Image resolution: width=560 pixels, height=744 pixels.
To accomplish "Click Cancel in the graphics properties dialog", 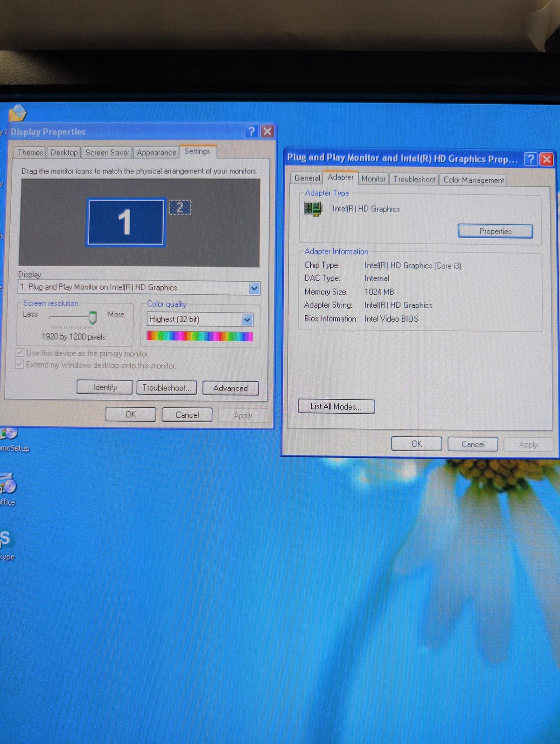I will pyautogui.click(x=473, y=444).
